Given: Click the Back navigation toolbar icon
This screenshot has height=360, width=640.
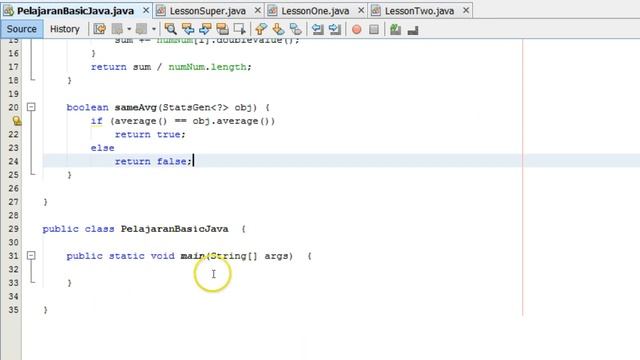Looking at the screenshot, I should 118,29.
